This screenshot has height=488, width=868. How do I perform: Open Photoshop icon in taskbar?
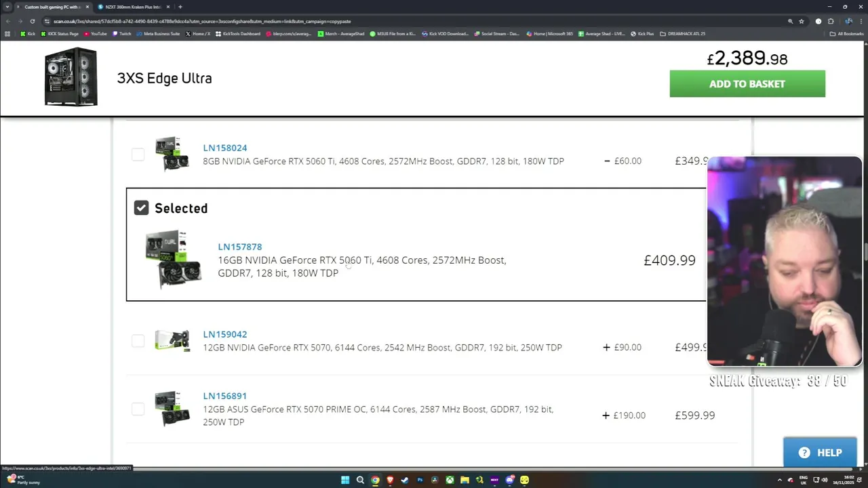tap(420, 480)
